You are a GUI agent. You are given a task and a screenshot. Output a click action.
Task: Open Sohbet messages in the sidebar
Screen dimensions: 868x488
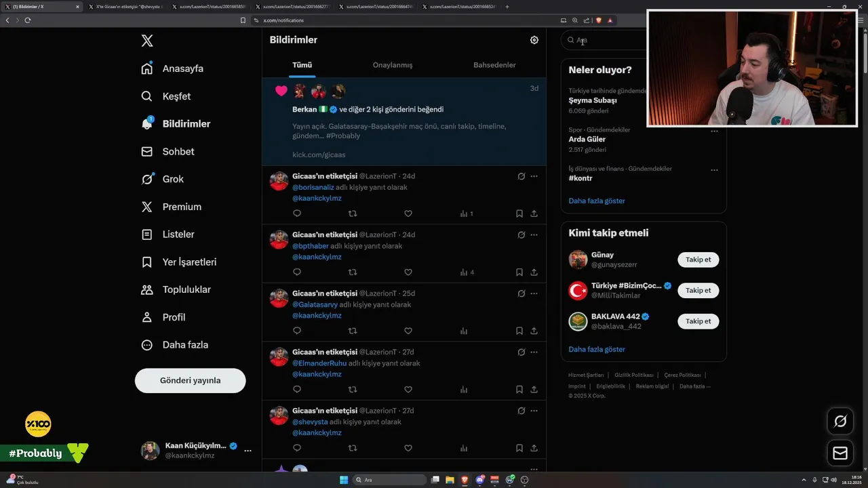pyautogui.click(x=167, y=152)
